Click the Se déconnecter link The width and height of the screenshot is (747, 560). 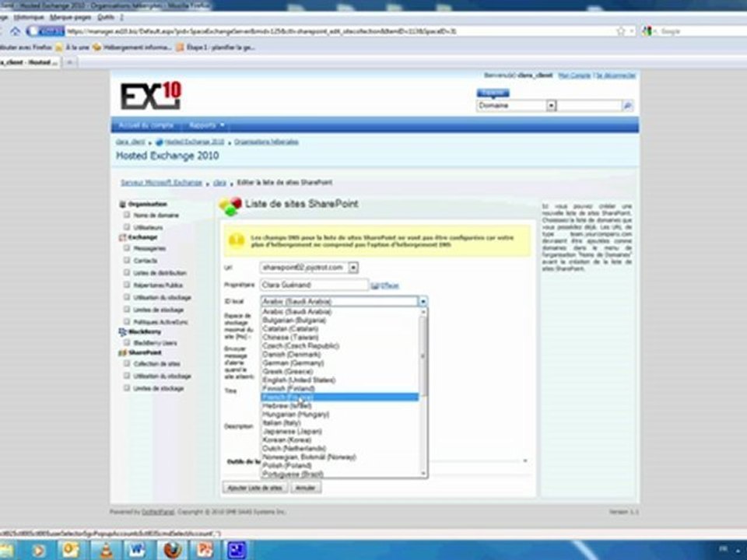click(615, 75)
